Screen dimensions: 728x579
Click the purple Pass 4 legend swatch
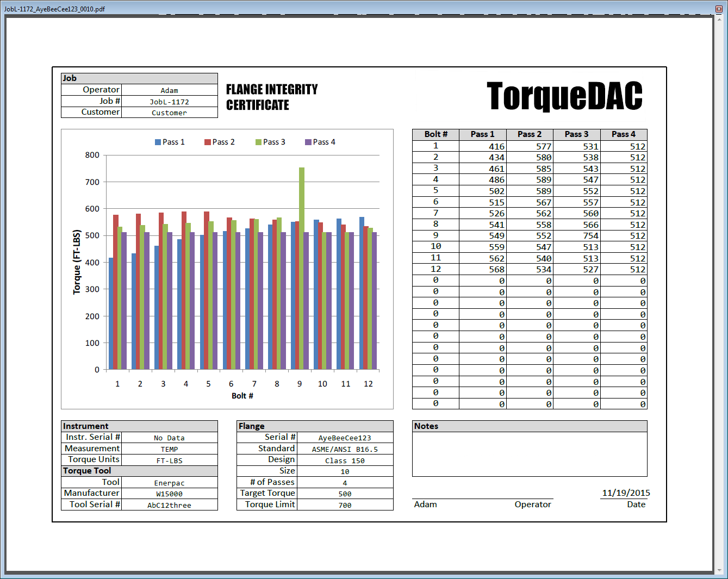point(308,142)
